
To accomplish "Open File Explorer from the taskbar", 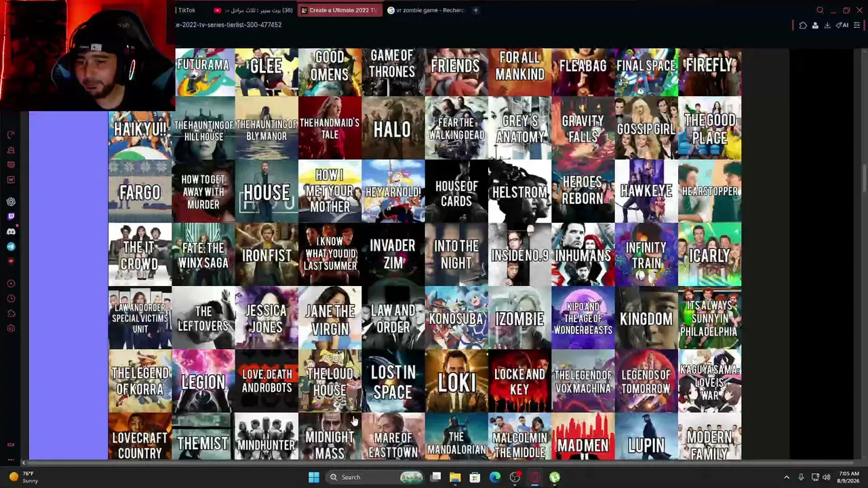I will tap(455, 477).
